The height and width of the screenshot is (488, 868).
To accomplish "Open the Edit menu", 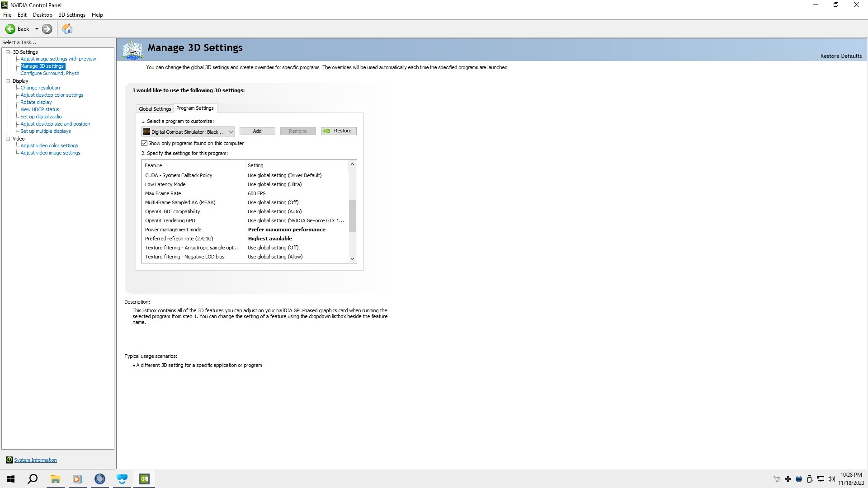I will [x=22, y=15].
